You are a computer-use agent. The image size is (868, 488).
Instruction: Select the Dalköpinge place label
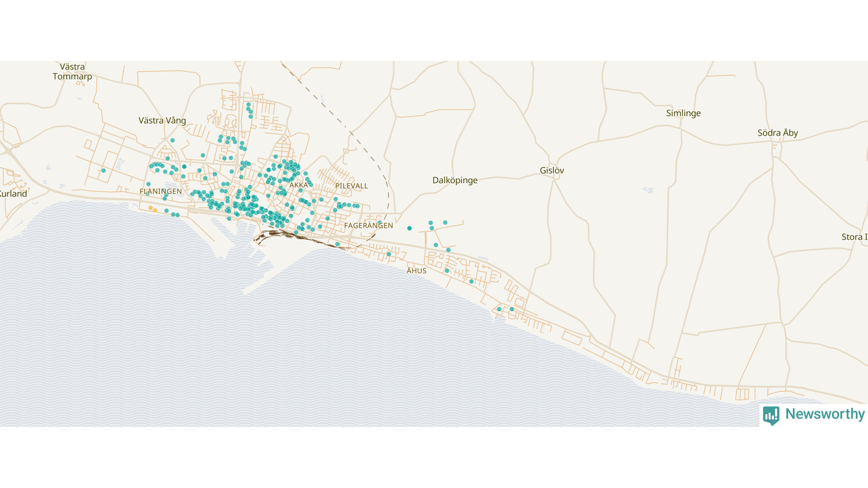click(455, 180)
